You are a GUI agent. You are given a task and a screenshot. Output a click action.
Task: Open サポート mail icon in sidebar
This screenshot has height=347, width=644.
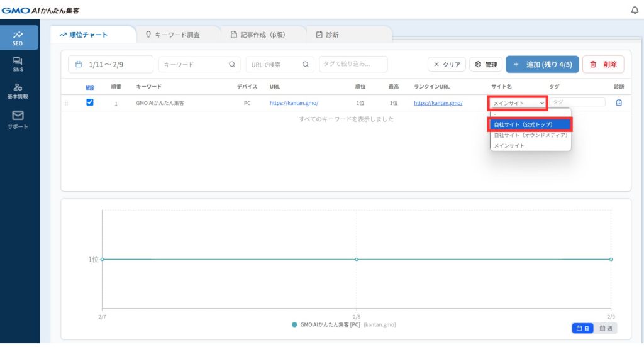[18, 118]
